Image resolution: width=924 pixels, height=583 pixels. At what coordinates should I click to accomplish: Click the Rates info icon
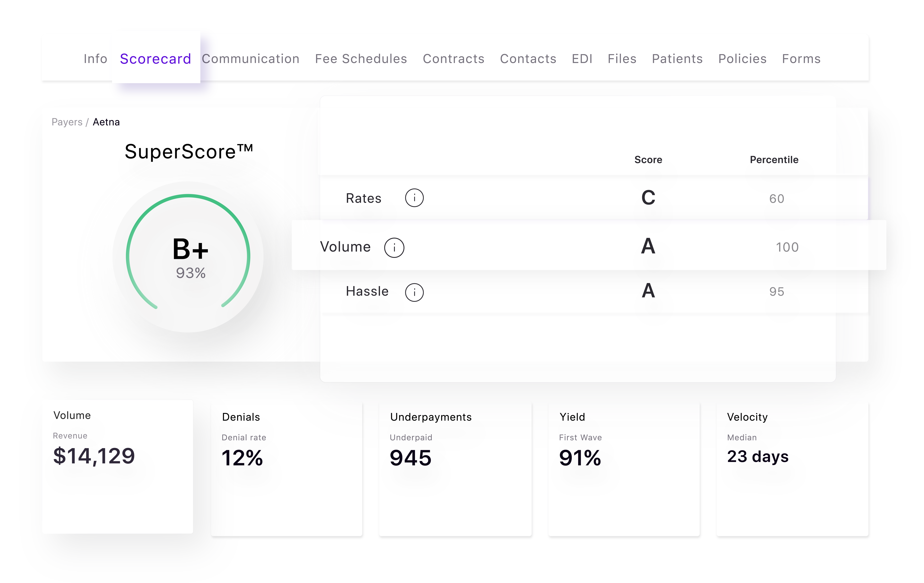(415, 197)
